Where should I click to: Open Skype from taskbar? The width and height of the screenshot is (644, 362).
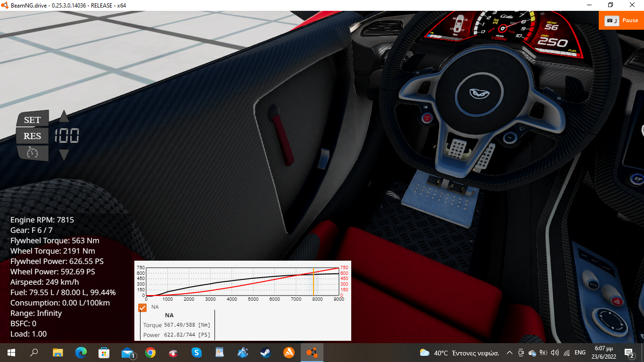click(x=197, y=352)
